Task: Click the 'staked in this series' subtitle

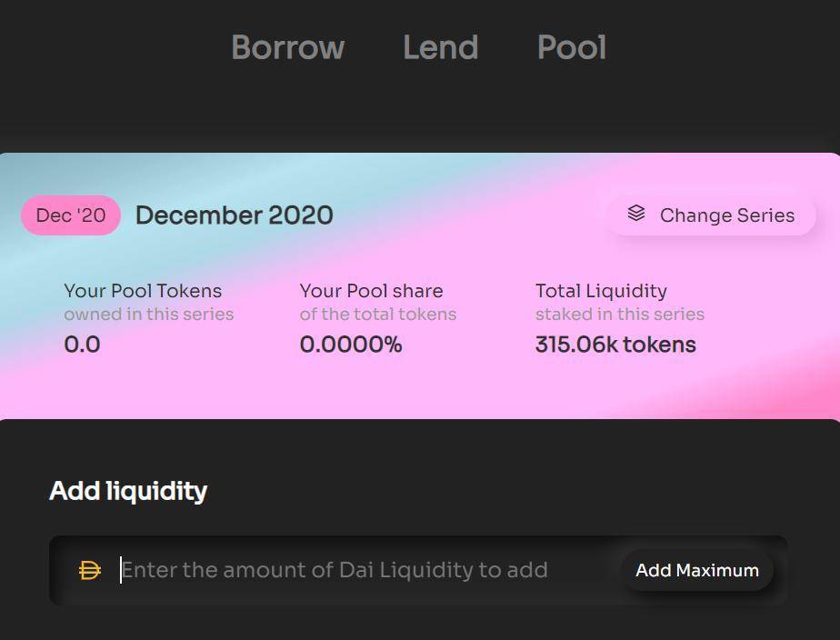Action: tap(620, 315)
